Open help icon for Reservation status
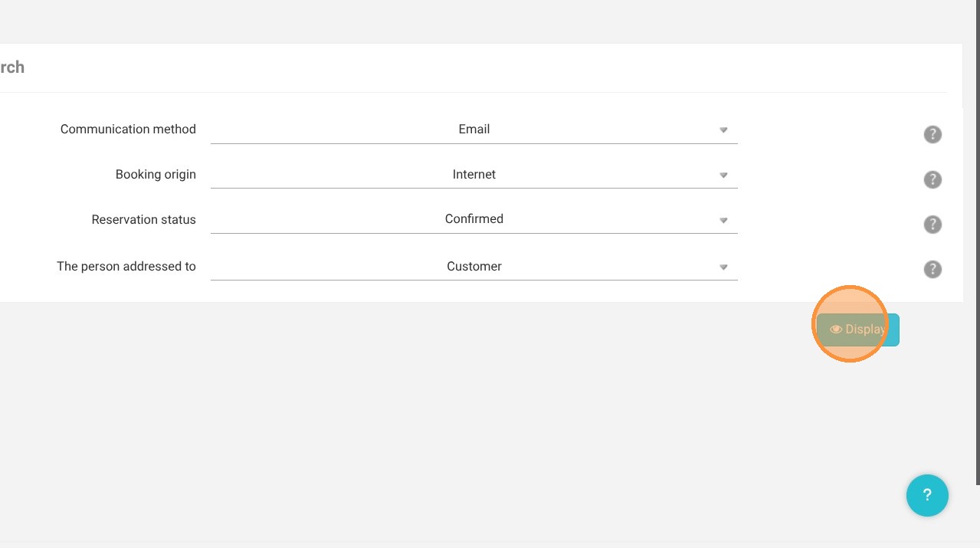The image size is (980, 548). point(932,225)
